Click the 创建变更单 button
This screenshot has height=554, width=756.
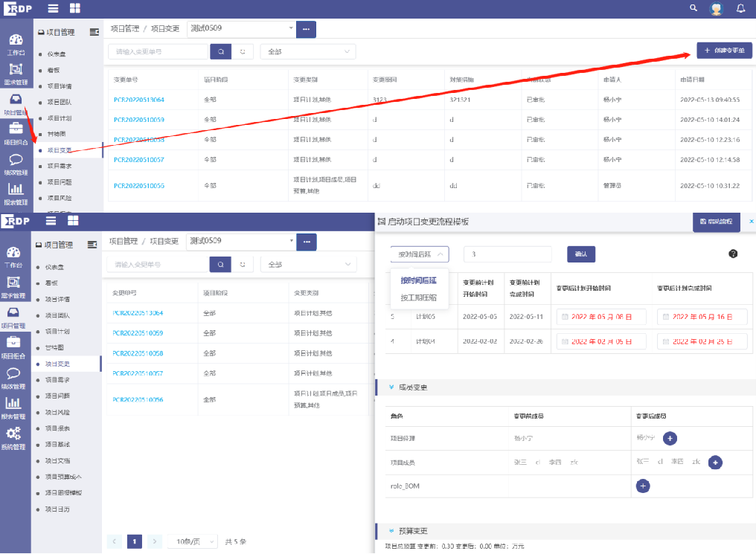click(724, 51)
